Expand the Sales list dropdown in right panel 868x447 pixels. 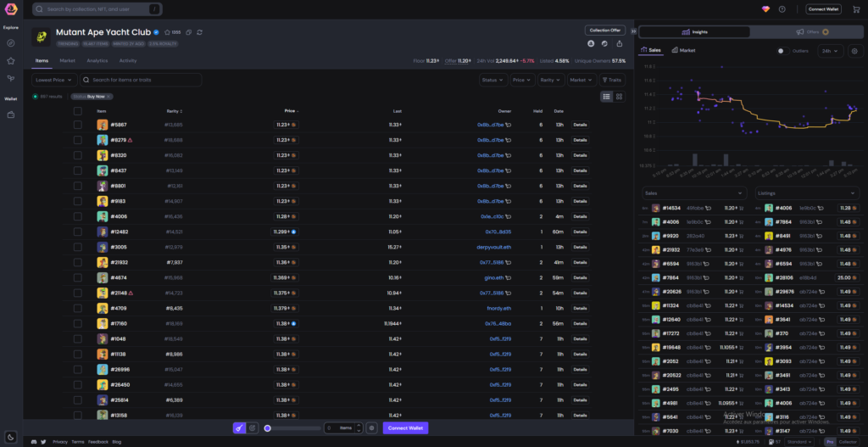[x=693, y=193]
